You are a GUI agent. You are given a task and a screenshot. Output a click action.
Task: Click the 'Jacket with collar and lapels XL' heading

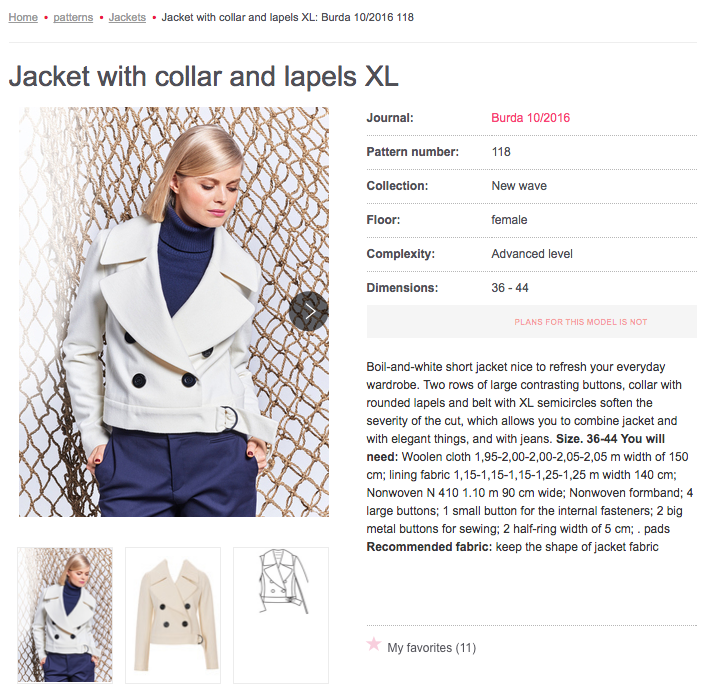204,75
